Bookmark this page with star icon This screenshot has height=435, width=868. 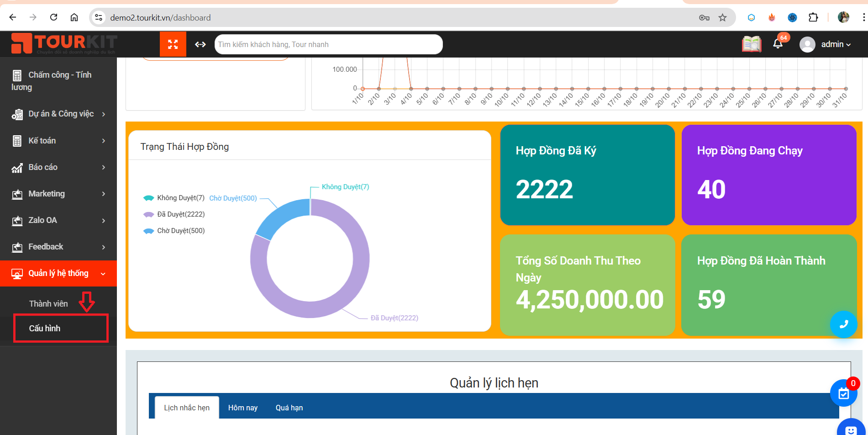click(722, 17)
